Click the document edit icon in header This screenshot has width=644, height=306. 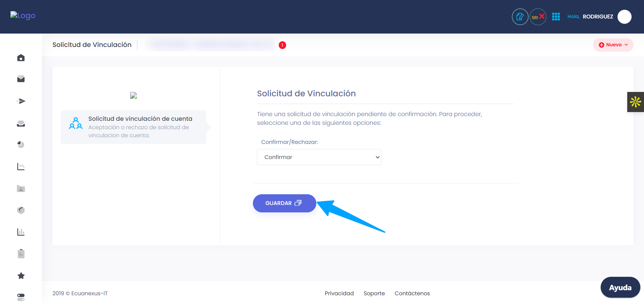click(x=520, y=17)
